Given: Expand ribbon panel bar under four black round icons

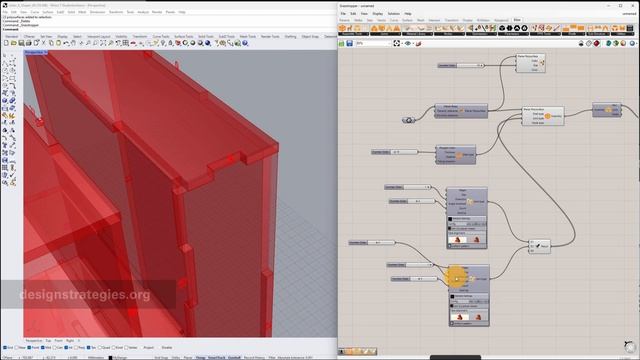Looking at the screenshot, I should point(513,34).
